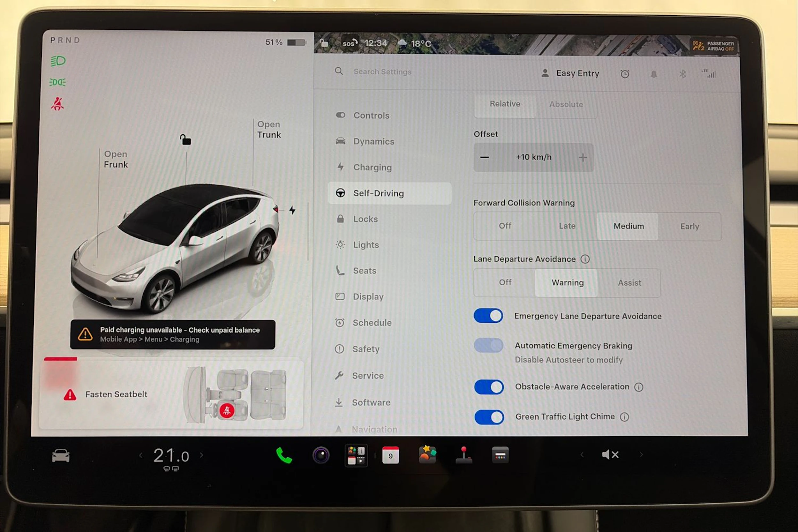Open Bluetooth settings icon
The image size is (798, 532).
click(682, 74)
